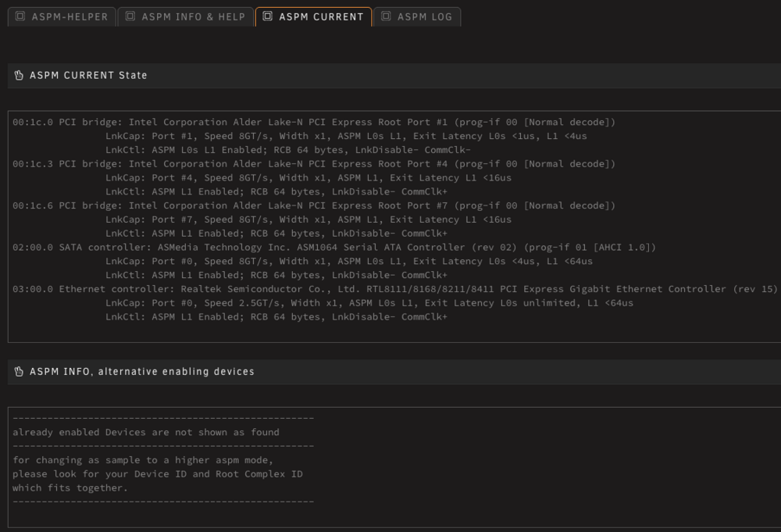Screen dimensions: 781x532
Task: Click 'for changing as sample to a higher aspm mode' line
Action: coord(143,460)
